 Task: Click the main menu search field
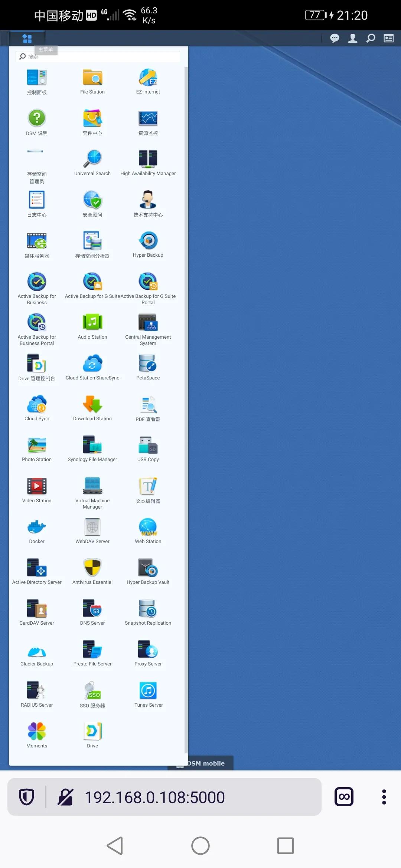(98, 56)
